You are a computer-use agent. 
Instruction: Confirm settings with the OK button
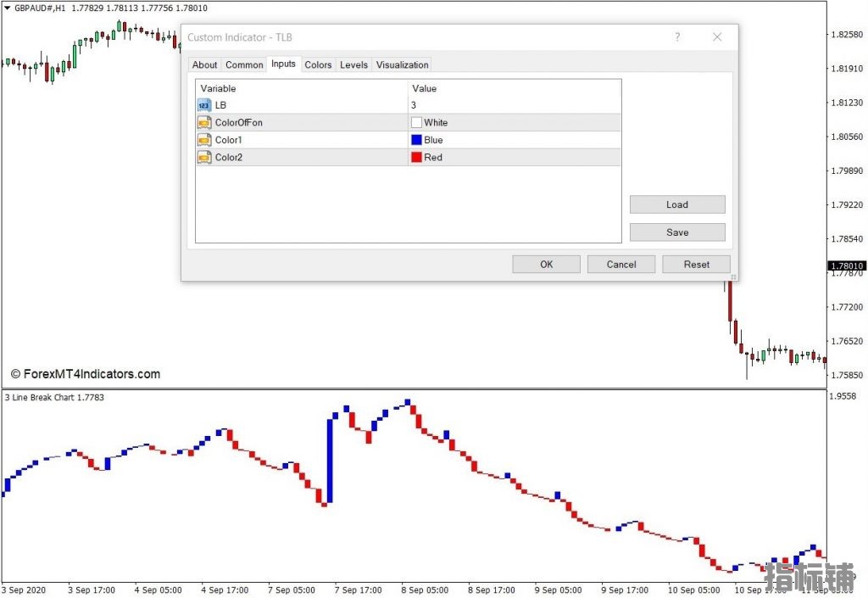tap(547, 265)
